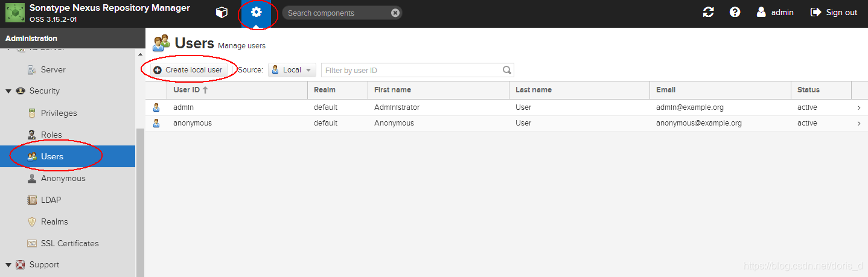Collapse the Security tree node
This screenshot has width=868, height=277.
(8, 91)
